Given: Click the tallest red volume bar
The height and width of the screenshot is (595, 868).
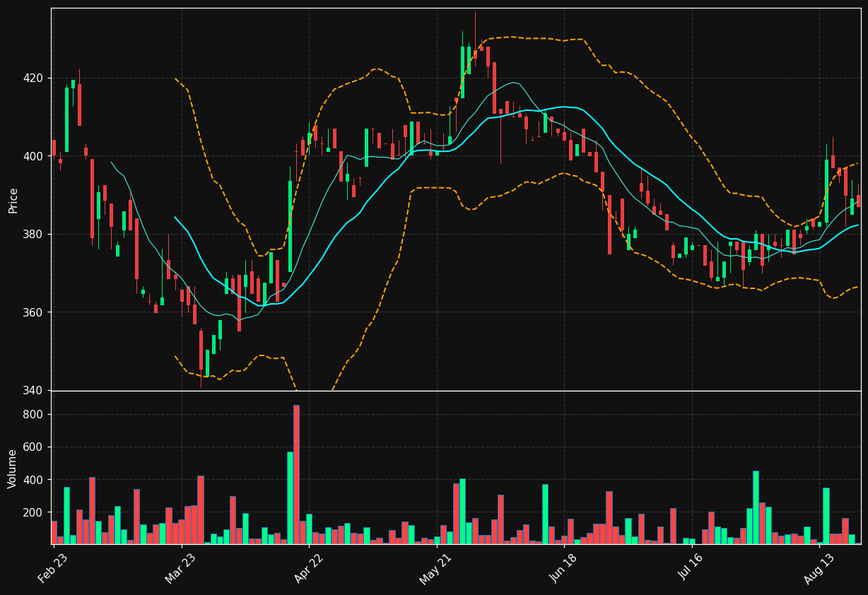Looking at the screenshot, I should tap(296, 474).
